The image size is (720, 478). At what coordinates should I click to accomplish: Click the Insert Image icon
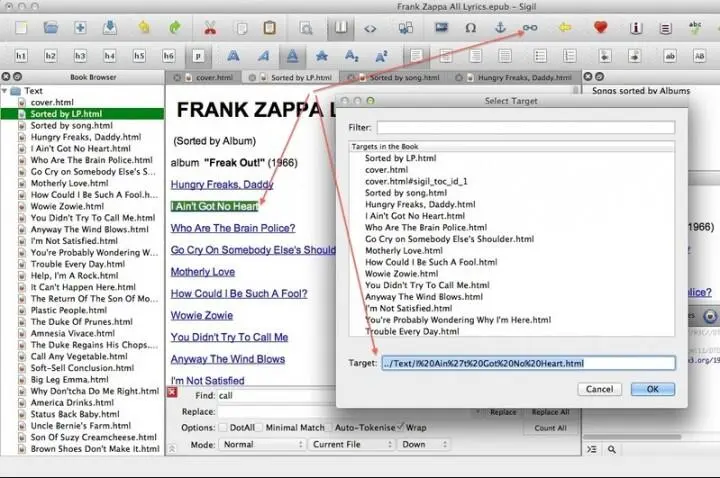[441, 28]
